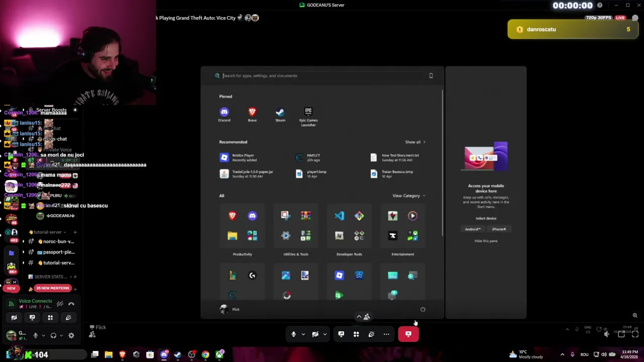
Task: Open Settings gear in Utilities & Tools
Action: pyautogui.click(x=286, y=235)
